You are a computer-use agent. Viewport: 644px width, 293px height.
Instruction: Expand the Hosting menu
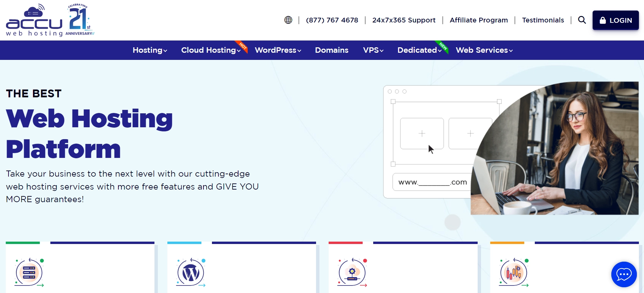click(150, 50)
